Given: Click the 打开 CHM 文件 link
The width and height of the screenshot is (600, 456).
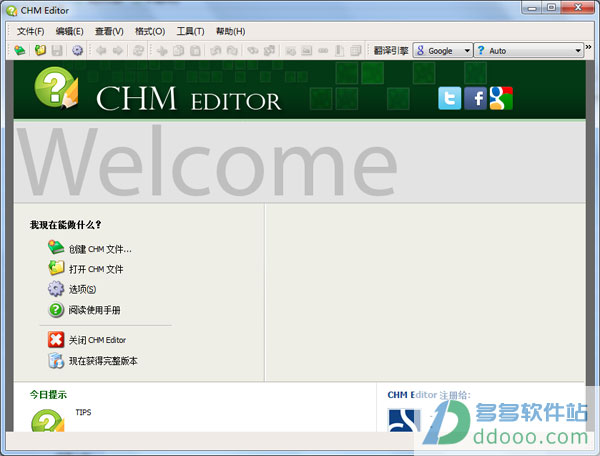Looking at the screenshot, I should (x=96, y=269).
